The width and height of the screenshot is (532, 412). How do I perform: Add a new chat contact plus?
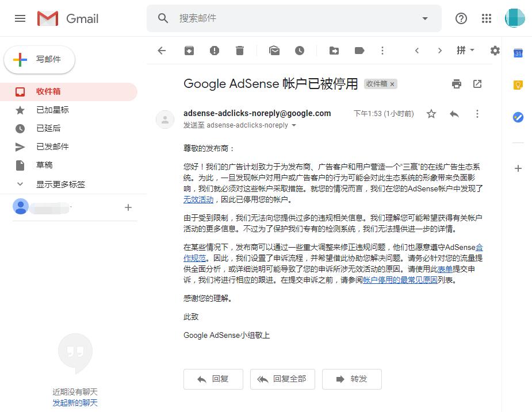(128, 207)
